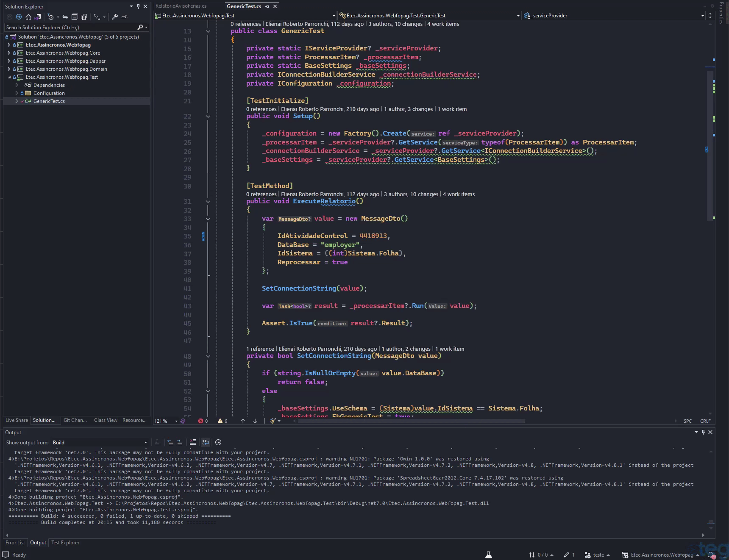Open the Test Explorer tab
The width and height of the screenshot is (729, 560).
click(65, 543)
